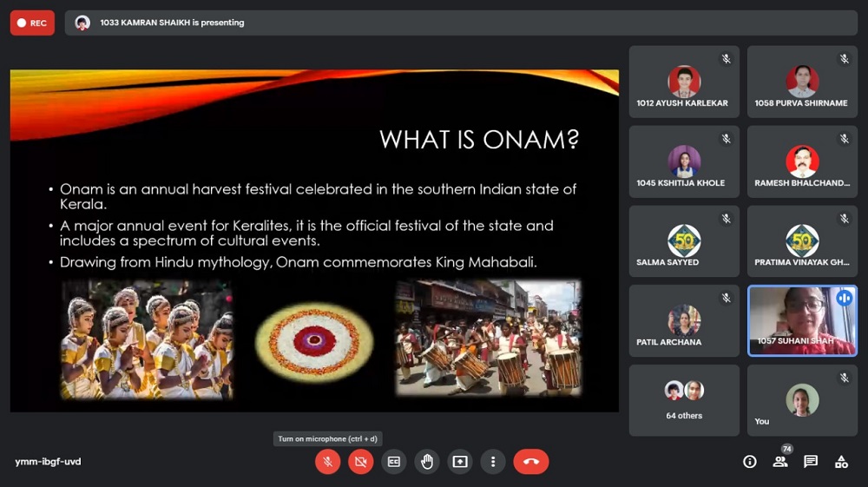This screenshot has width=868, height=487.
Task: Open the Activities shapes icon
Action: 841,462
